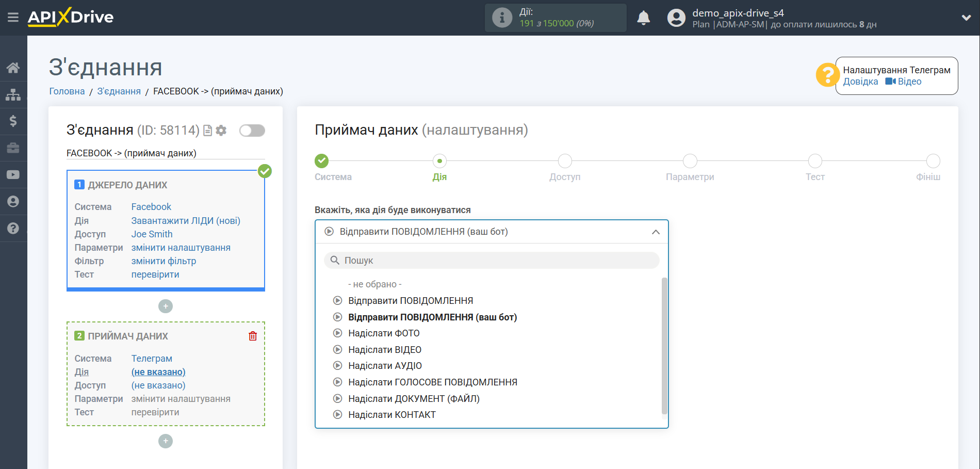Click the "Головна" breadcrumb link
The image size is (980, 469).
pos(67,91)
